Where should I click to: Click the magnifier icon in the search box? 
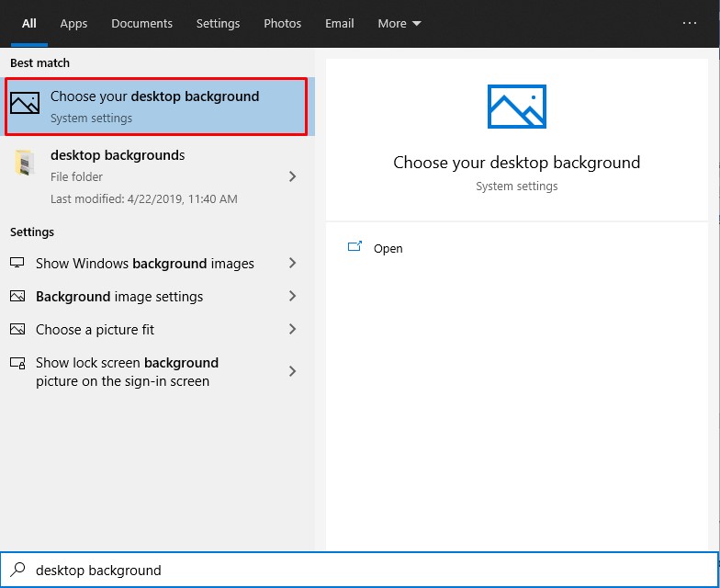[17, 571]
